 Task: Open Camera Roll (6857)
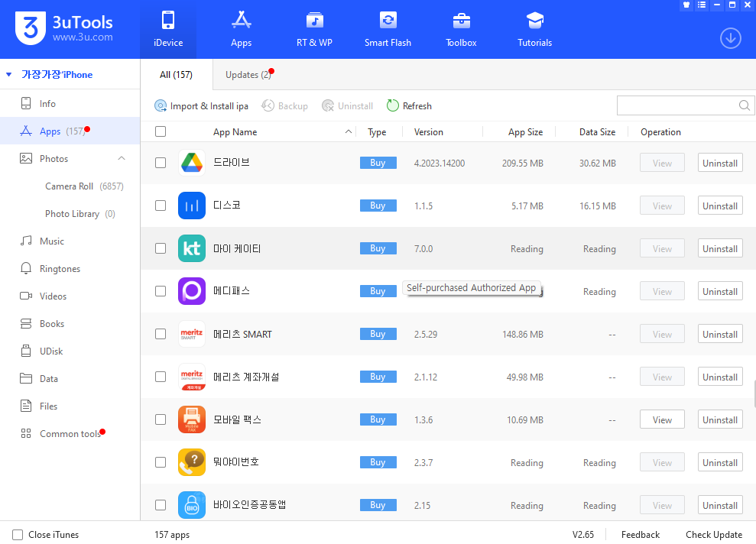point(84,186)
